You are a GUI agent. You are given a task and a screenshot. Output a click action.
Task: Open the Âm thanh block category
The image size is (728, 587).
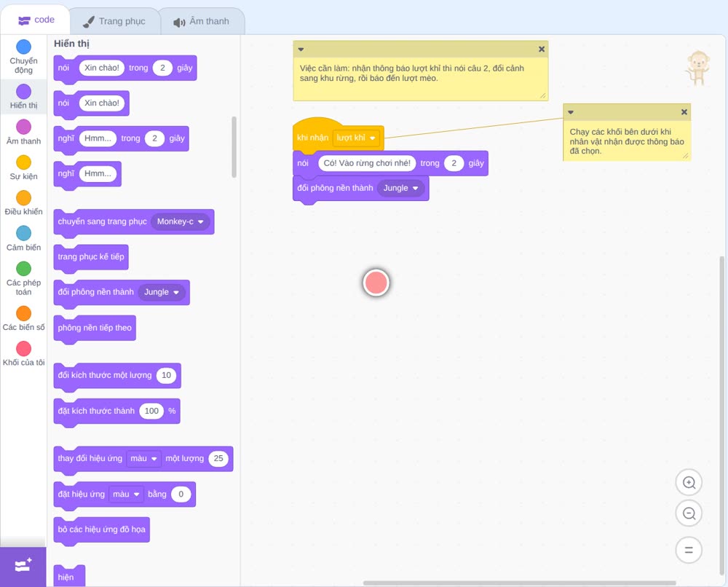23,133
